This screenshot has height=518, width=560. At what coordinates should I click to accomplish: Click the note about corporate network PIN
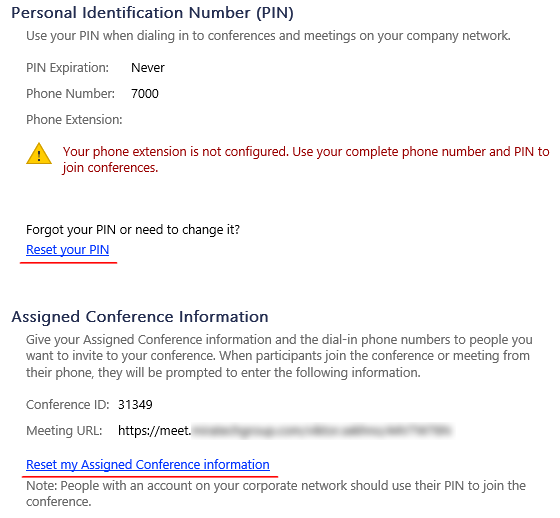pyautogui.click(x=276, y=494)
